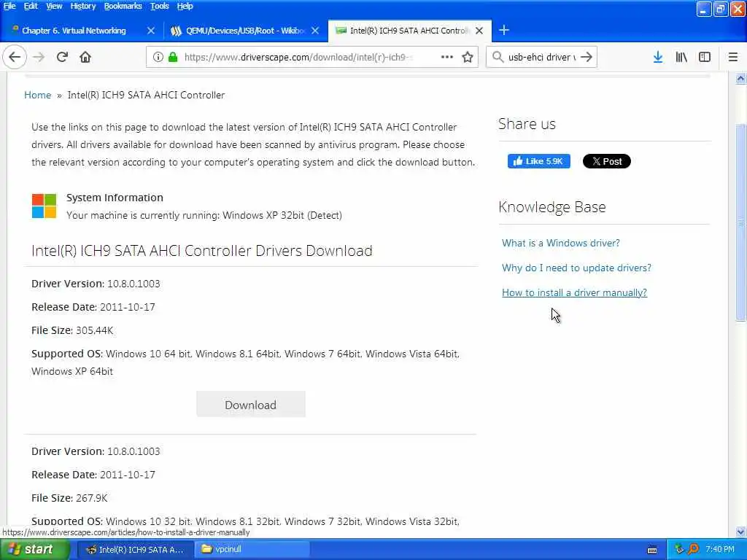Open page actions three-dot menu
The height and width of the screenshot is (560, 747).
tap(447, 57)
